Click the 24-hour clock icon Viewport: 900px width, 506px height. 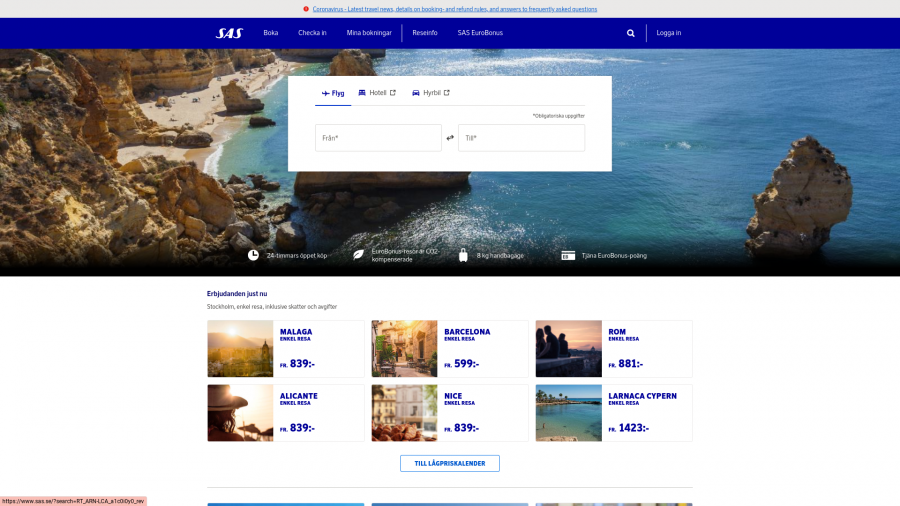tap(253, 255)
